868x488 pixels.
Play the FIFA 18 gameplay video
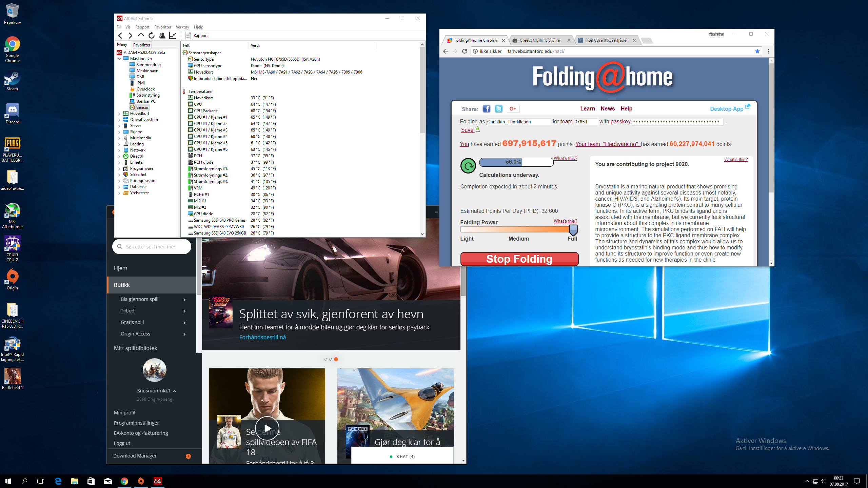(267, 428)
